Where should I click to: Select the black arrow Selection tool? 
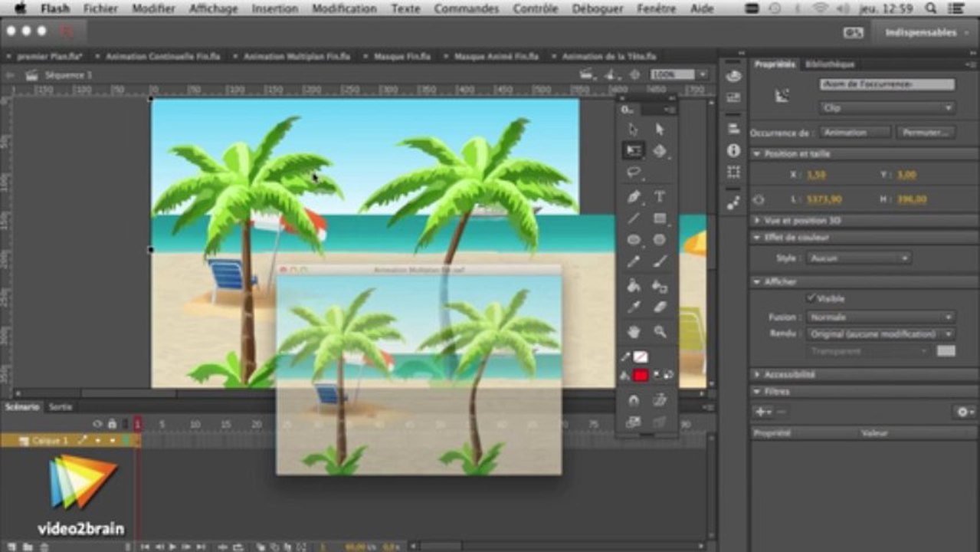(633, 130)
